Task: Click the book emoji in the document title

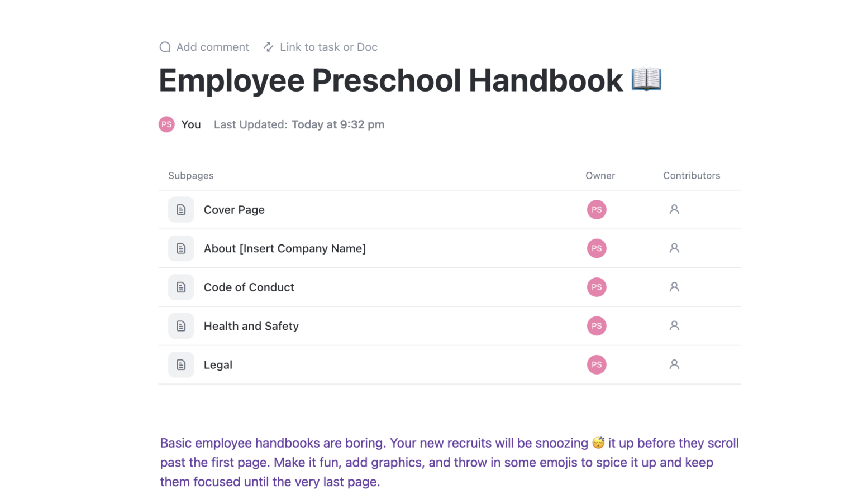Action: [646, 80]
